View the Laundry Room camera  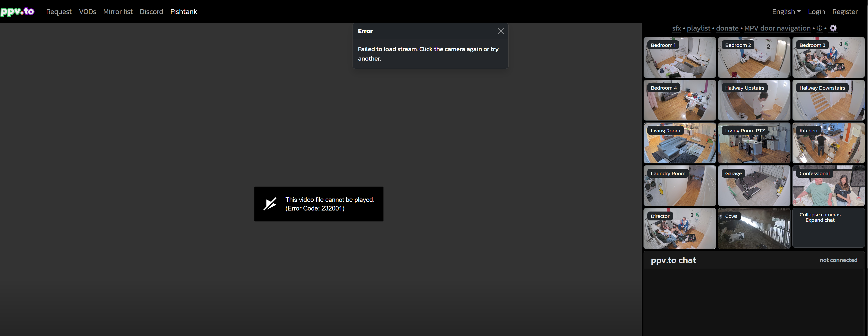tap(679, 186)
